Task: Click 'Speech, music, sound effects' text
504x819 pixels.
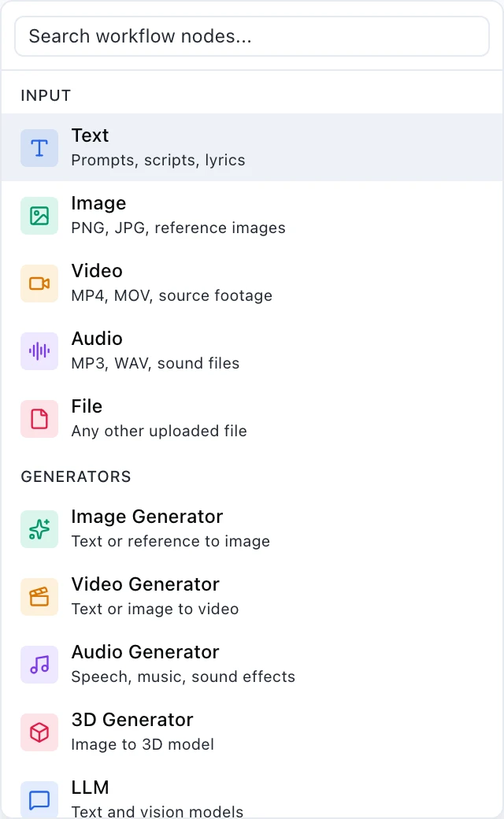Action: click(x=183, y=676)
